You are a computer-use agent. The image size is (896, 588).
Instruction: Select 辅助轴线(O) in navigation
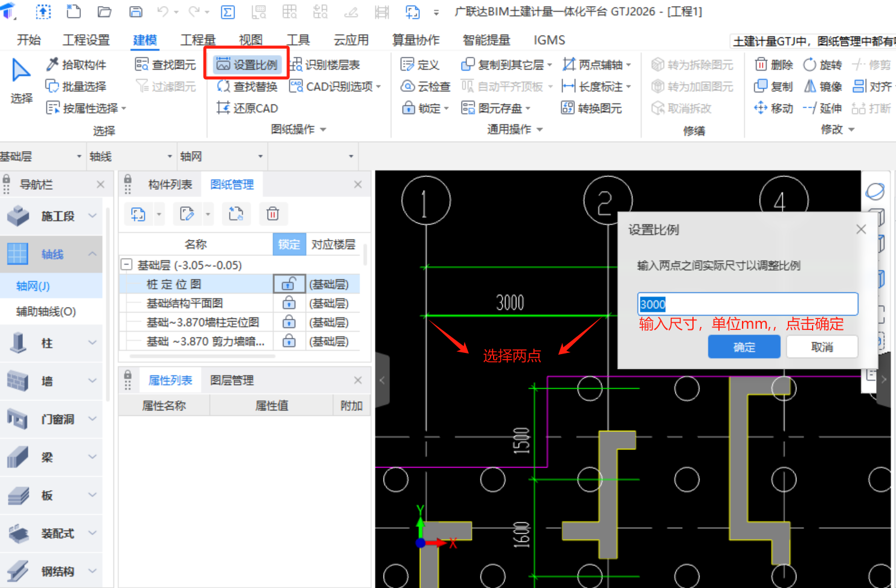(x=46, y=311)
